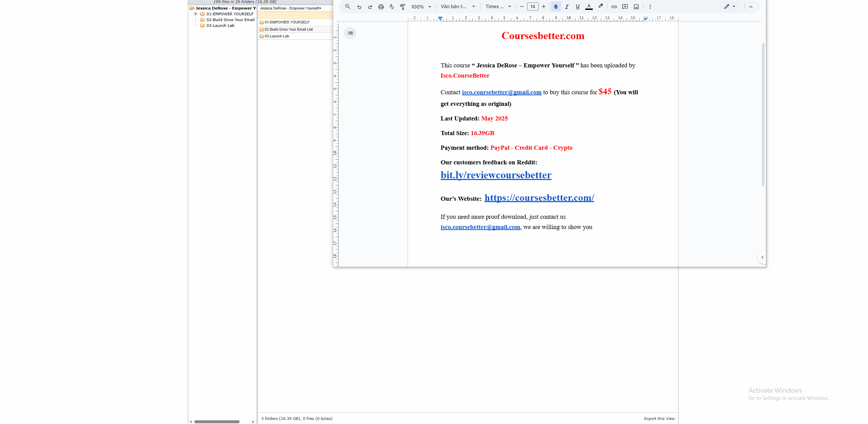868x424 pixels.
Task: Run spelling and grammar check icon
Action: click(392, 6)
